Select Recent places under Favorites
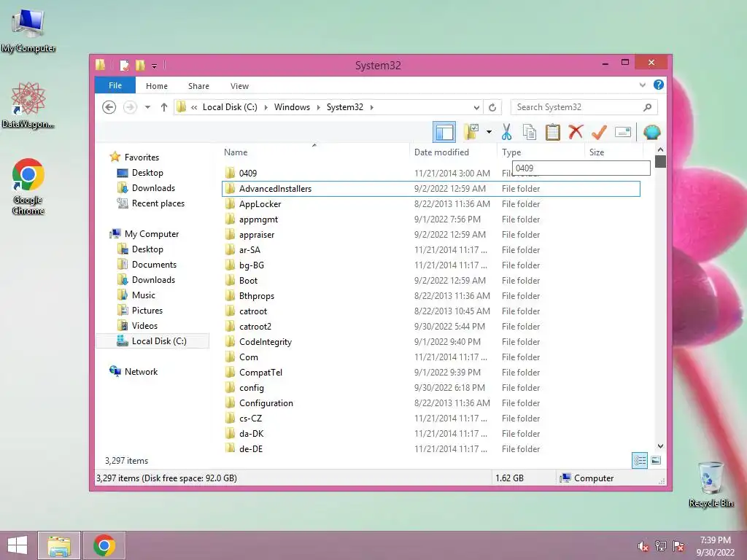Viewport: 747px width, 560px height. pyautogui.click(x=158, y=203)
